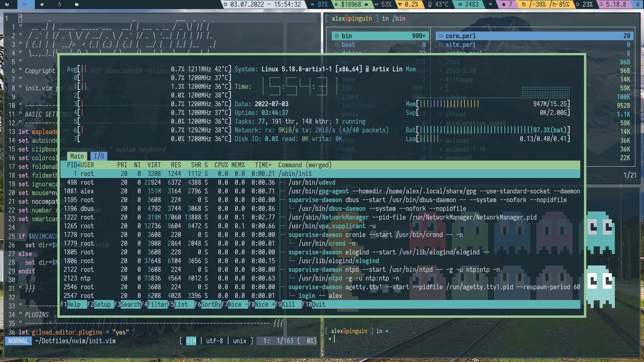Image resolution: width=644 pixels, height=362 pixels.
Task: Select the /sbin/init process row
Action: click(295, 174)
